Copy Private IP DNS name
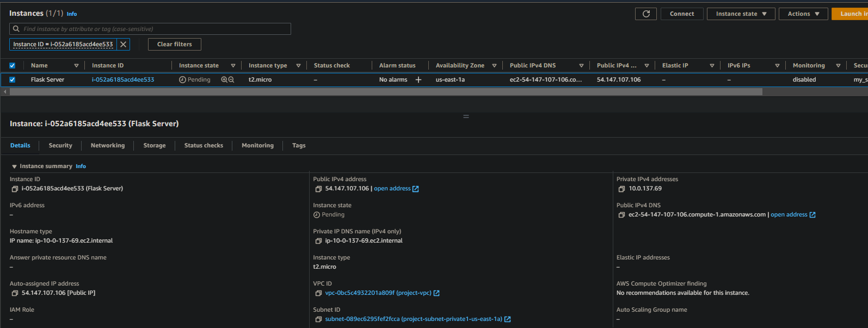 tap(318, 242)
